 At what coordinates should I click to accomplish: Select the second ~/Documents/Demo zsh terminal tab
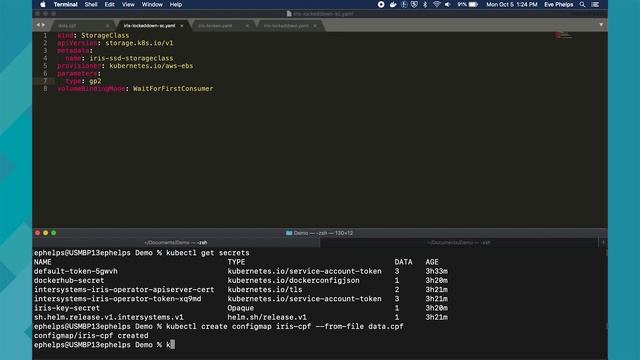click(459, 242)
